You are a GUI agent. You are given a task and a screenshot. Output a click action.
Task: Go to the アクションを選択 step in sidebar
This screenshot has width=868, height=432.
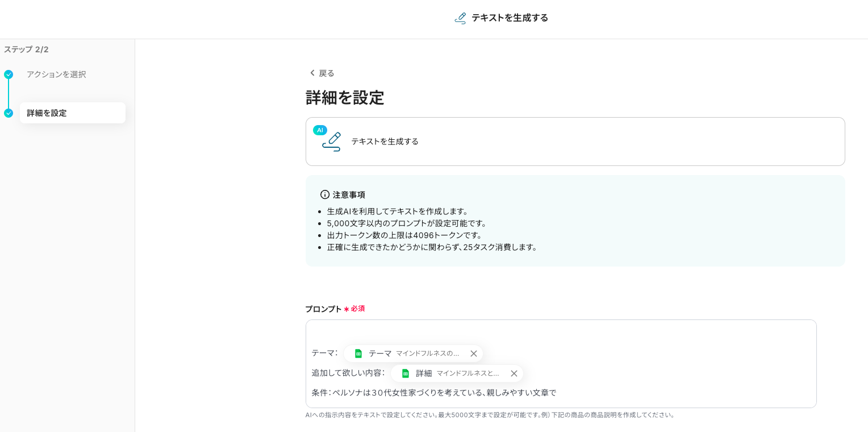(56, 74)
